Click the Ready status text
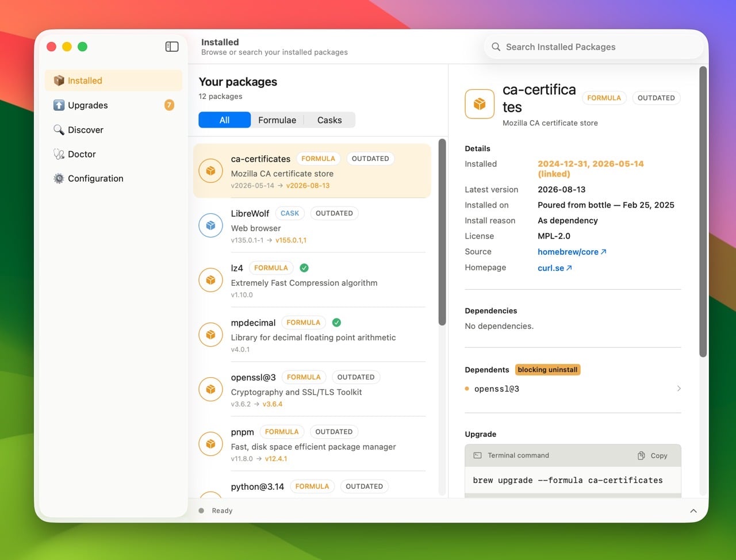This screenshot has height=560, width=736. [x=222, y=511]
